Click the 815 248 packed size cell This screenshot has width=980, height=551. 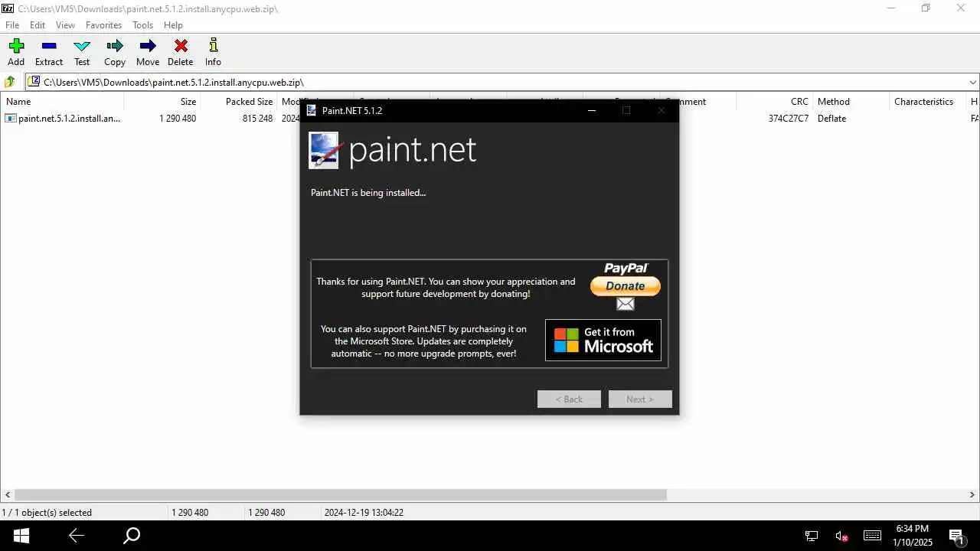click(x=257, y=119)
